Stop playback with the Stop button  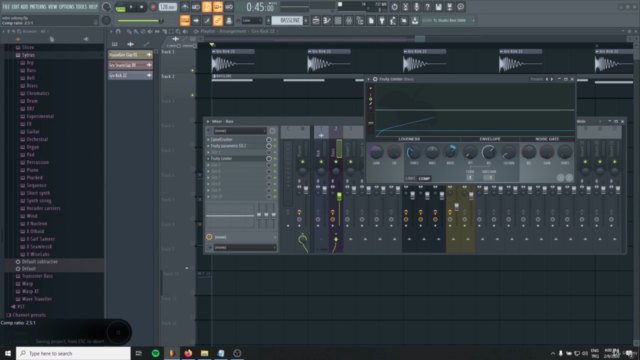(x=142, y=7)
